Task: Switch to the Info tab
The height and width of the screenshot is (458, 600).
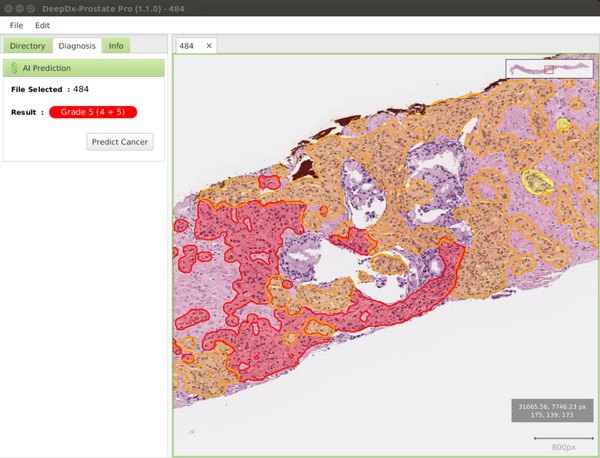Action: [117, 46]
